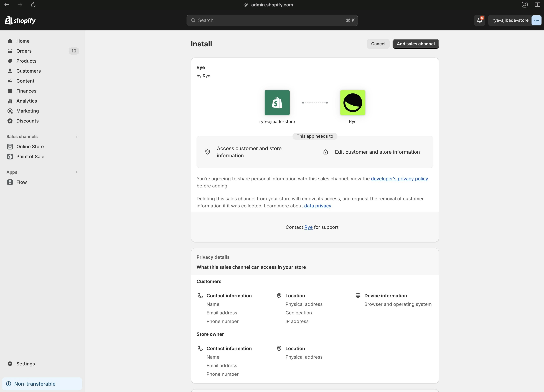This screenshot has width=544, height=392.
Task: Go back with browser back arrow
Action: [x=7, y=5]
